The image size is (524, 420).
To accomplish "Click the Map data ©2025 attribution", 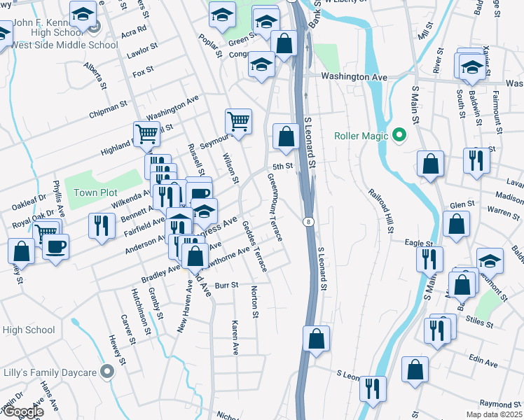I will (x=494, y=414).
